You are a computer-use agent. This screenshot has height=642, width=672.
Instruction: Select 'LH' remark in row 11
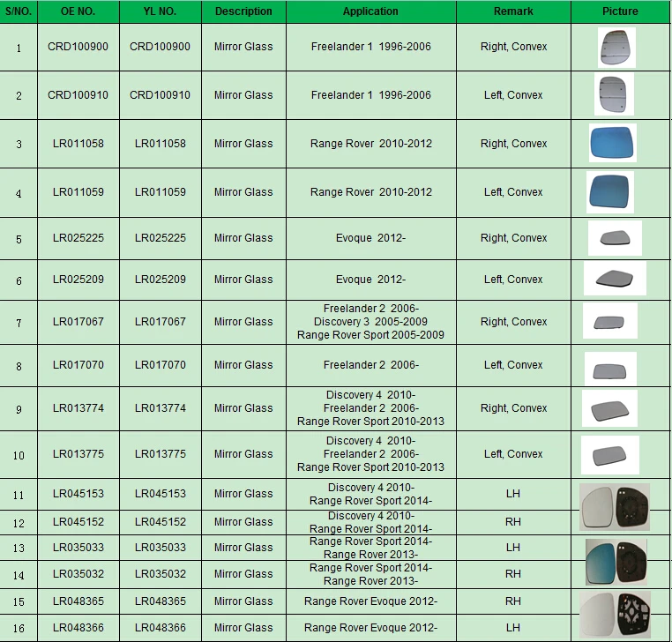click(x=513, y=494)
